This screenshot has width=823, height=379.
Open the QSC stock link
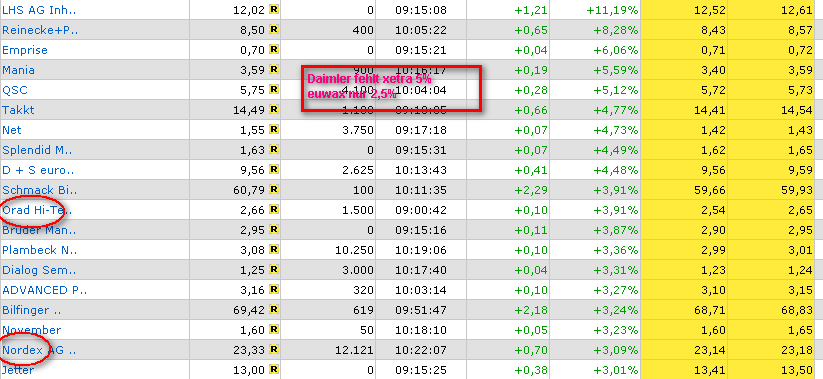pyautogui.click(x=14, y=90)
